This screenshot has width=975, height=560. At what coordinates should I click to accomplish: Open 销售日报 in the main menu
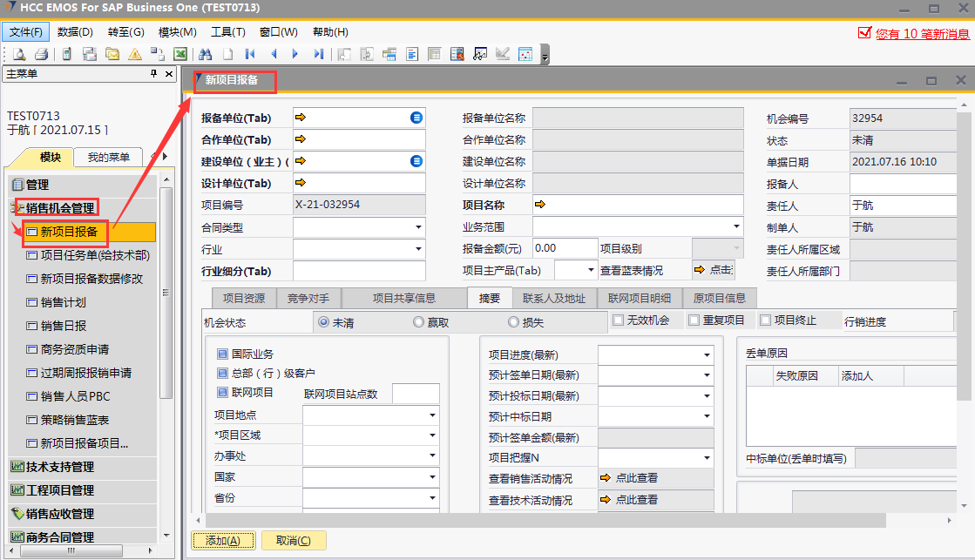pyautogui.click(x=64, y=326)
